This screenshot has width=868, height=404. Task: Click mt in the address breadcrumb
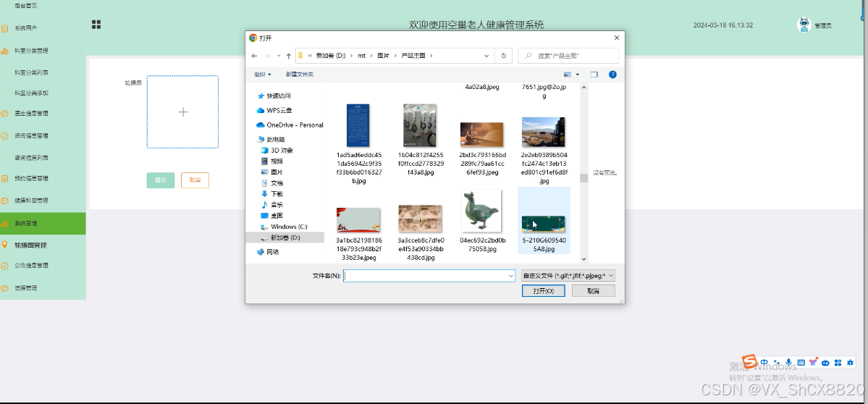[361, 56]
